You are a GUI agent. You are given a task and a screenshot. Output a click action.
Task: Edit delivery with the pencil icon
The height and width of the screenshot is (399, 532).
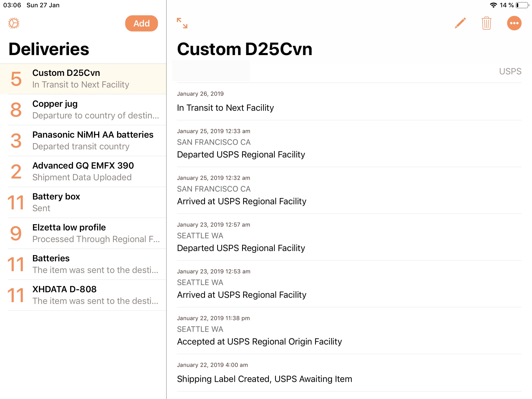[460, 23]
